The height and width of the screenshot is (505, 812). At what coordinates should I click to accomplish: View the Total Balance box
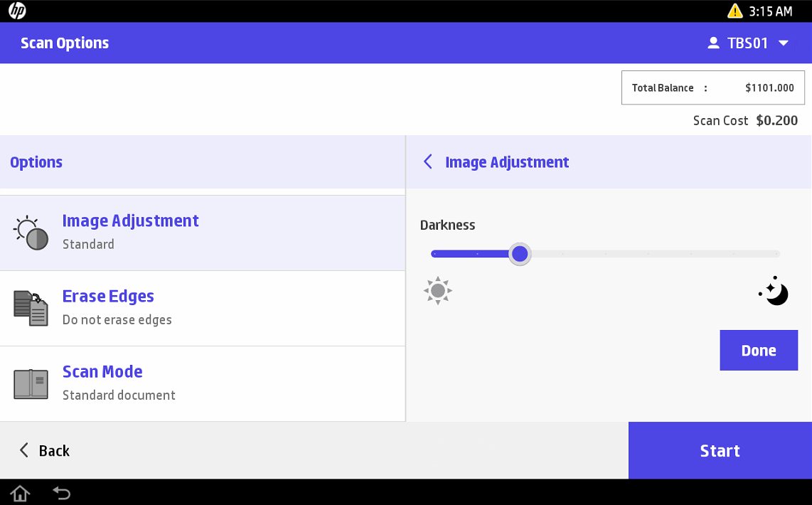(x=712, y=87)
